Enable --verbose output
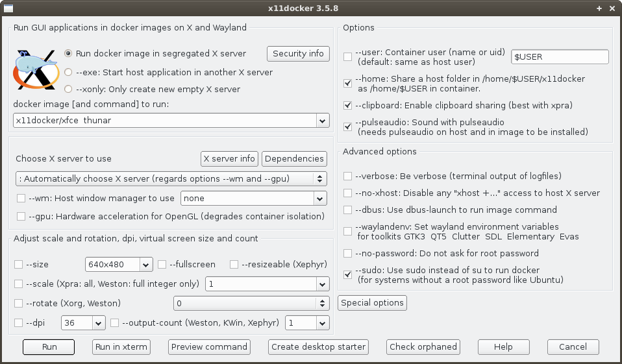Viewport: 622px width, 364px height. click(x=348, y=176)
